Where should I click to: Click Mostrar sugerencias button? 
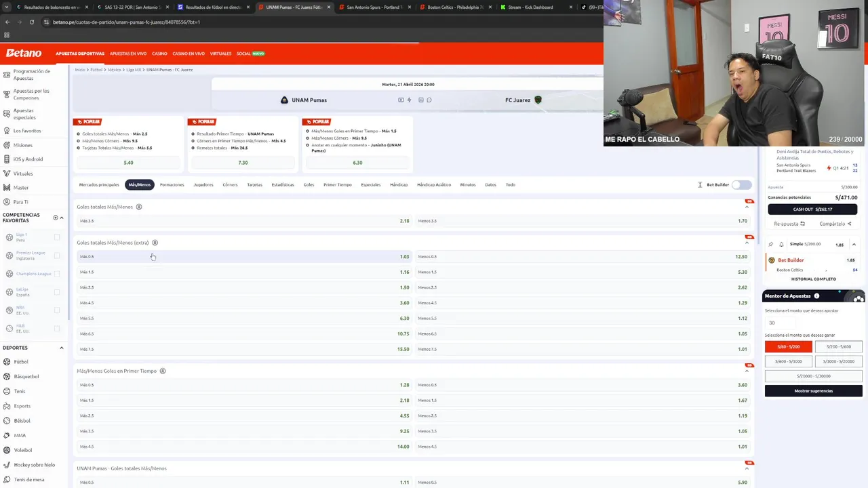coord(813,390)
